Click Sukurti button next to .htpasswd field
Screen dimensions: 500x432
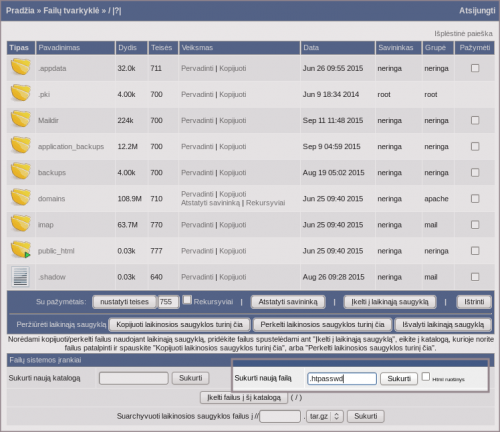(399, 379)
